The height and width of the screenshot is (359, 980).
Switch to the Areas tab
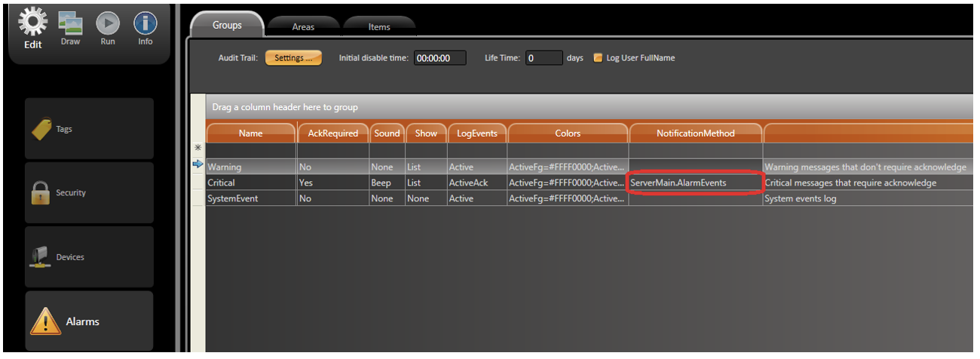pyautogui.click(x=303, y=27)
